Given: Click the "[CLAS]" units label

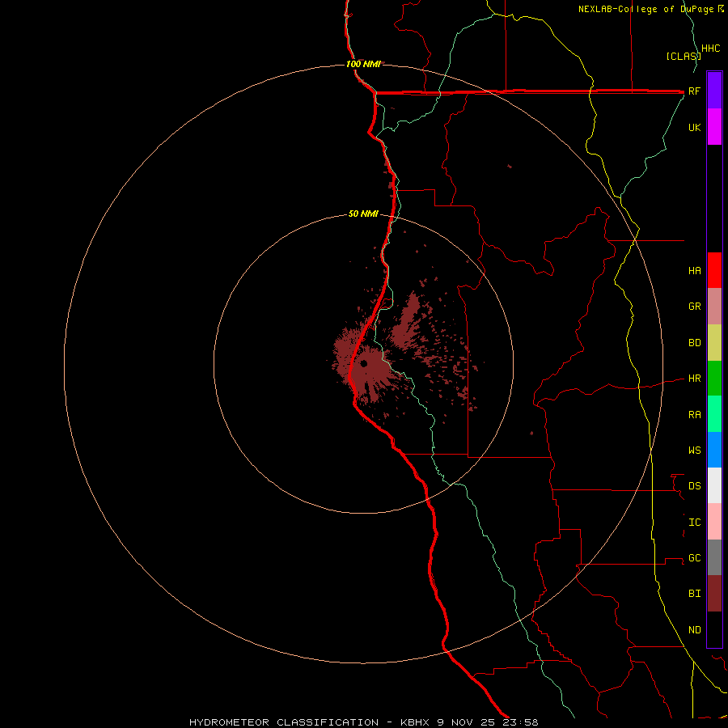Looking at the screenshot, I should point(683,56).
